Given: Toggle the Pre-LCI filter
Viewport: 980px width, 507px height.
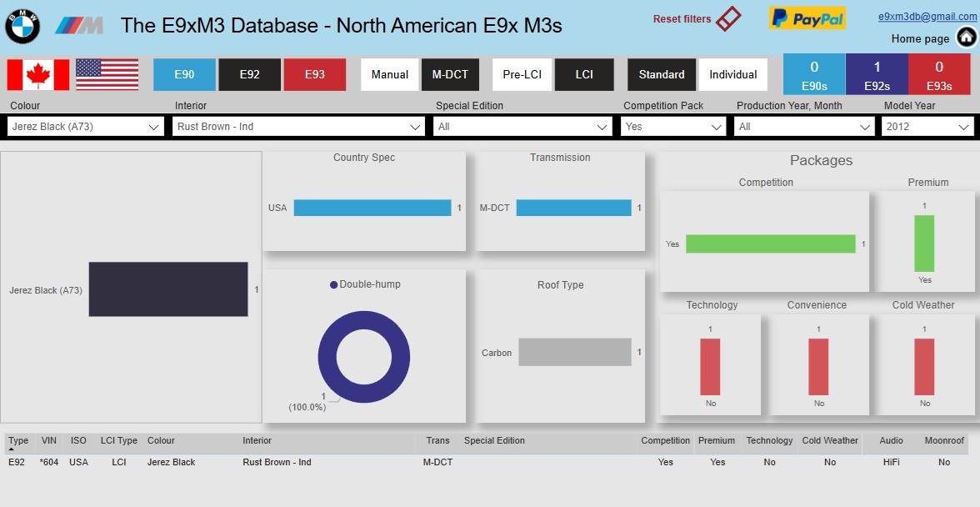Looking at the screenshot, I should pos(522,75).
